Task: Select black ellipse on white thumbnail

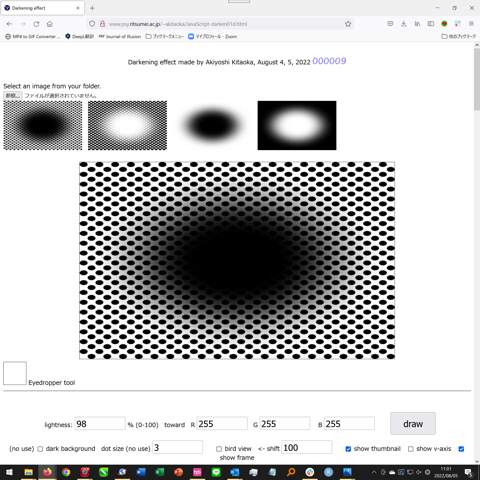Action: (x=212, y=125)
